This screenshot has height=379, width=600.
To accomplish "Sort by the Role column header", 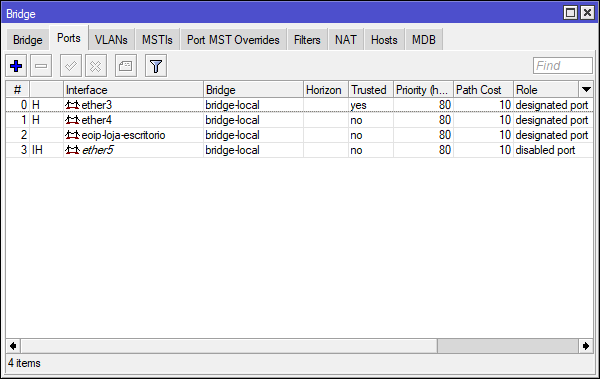I will coord(546,90).
